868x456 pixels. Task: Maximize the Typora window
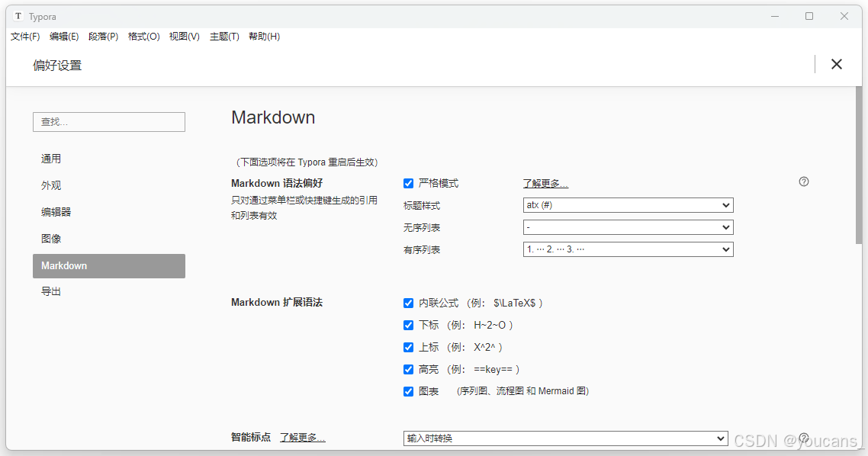click(809, 16)
